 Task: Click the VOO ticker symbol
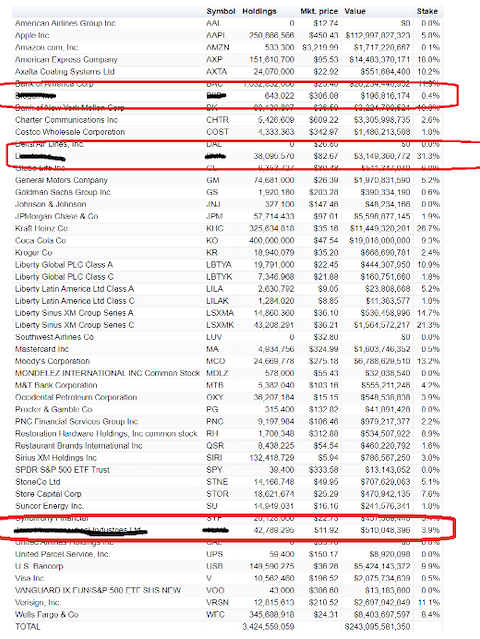coord(215,590)
